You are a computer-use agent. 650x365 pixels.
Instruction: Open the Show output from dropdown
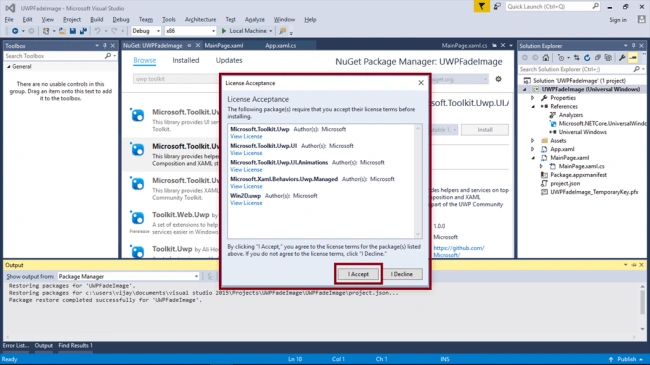click(128, 276)
